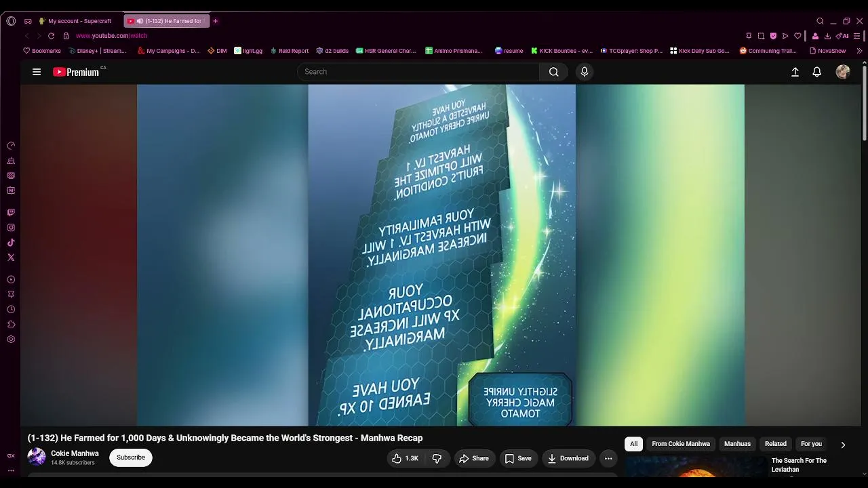
Task: Mute the playing YouTube tab audio
Action: (140, 21)
